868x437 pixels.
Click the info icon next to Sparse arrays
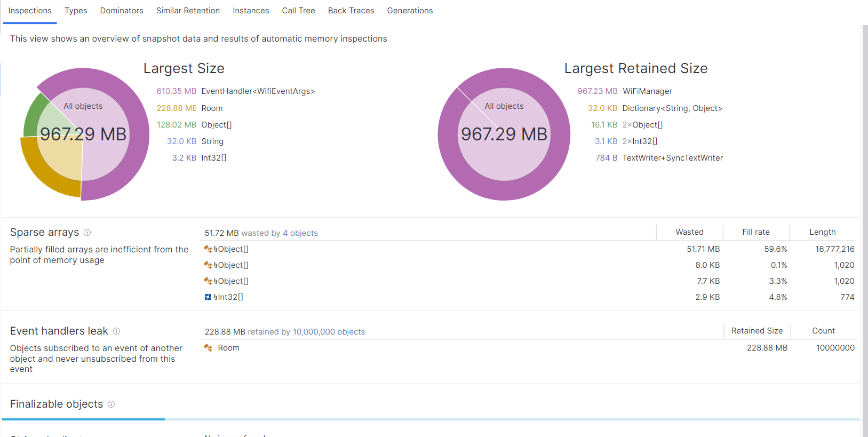pos(87,233)
